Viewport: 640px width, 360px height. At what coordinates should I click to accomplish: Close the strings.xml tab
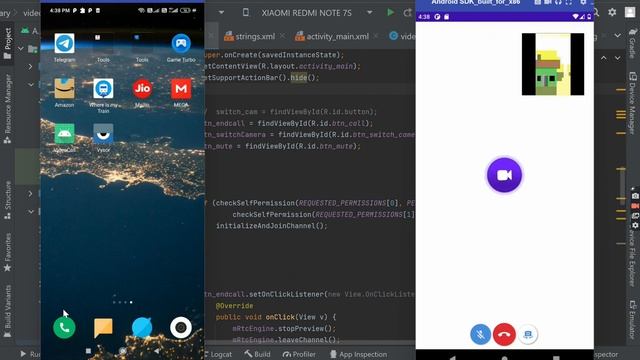tap(282, 36)
